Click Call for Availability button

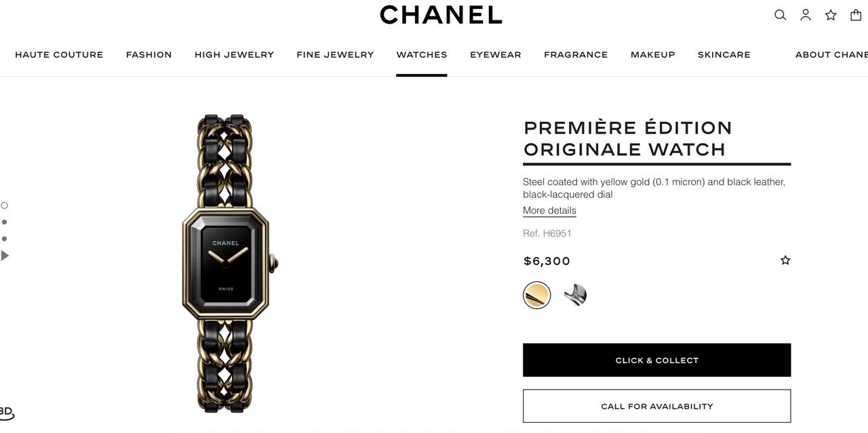[x=656, y=406]
